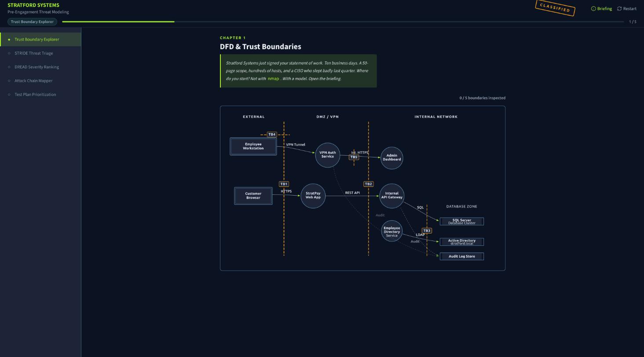Select the VPN Auth Service node
Viewport: 644px width, 357px height.
coord(328,155)
